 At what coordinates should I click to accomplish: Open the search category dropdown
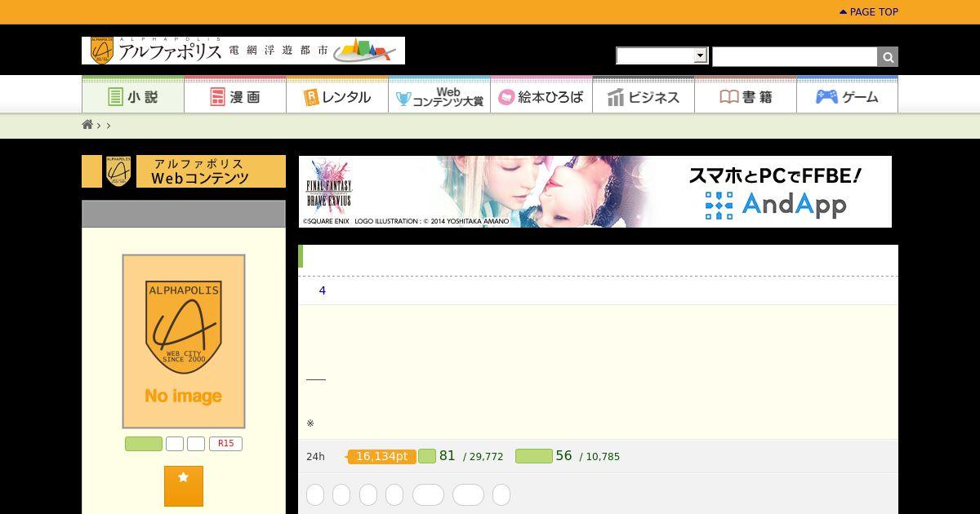coord(661,55)
